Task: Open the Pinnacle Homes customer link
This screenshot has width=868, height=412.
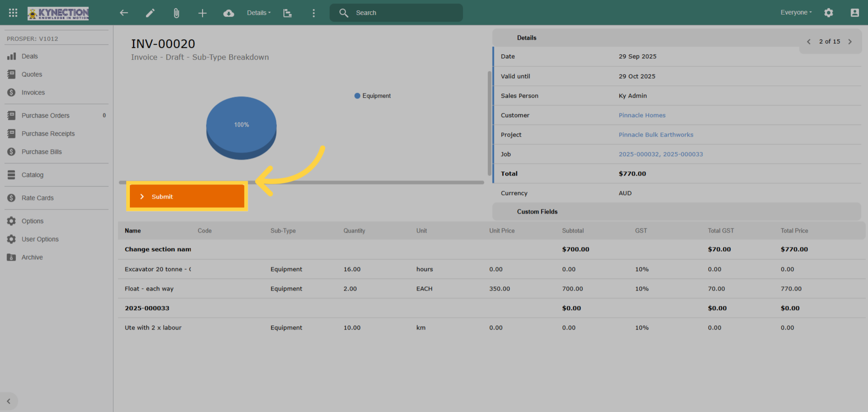Action: pos(642,115)
